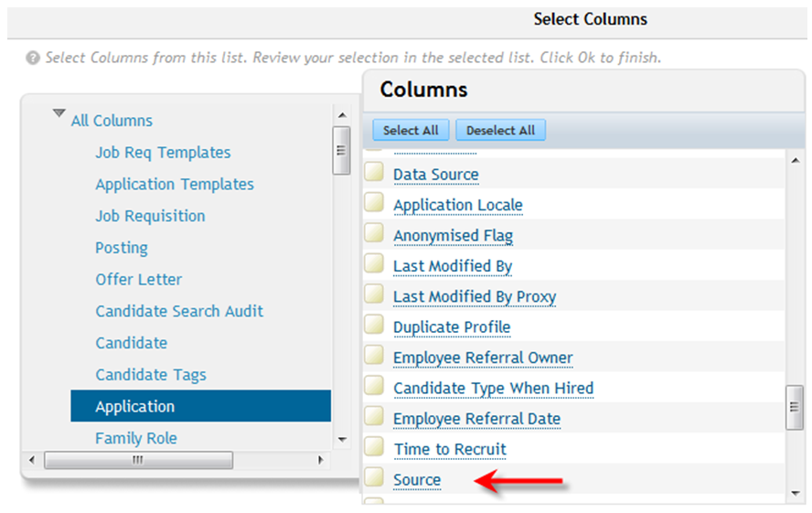Collapse the All Columns tree triangle
The height and width of the screenshot is (513, 812).
(x=59, y=112)
